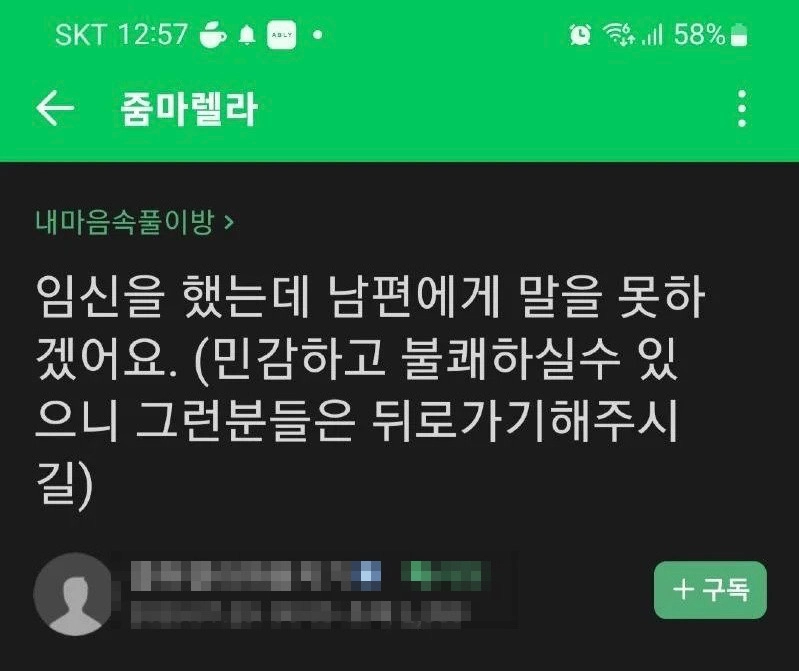Tap the notification dot indicator

(x=317, y=35)
